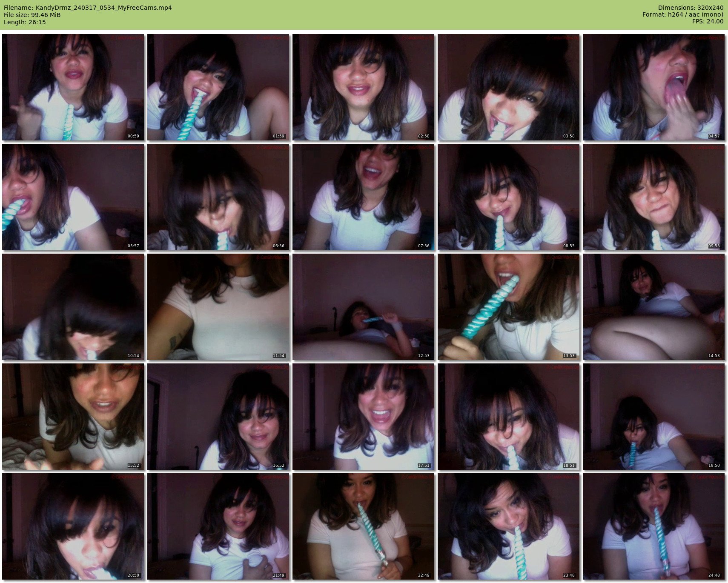Image resolution: width=728 pixels, height=583 pixels.
Task: Open the thumbnail at 02:58
Action: 364,87
